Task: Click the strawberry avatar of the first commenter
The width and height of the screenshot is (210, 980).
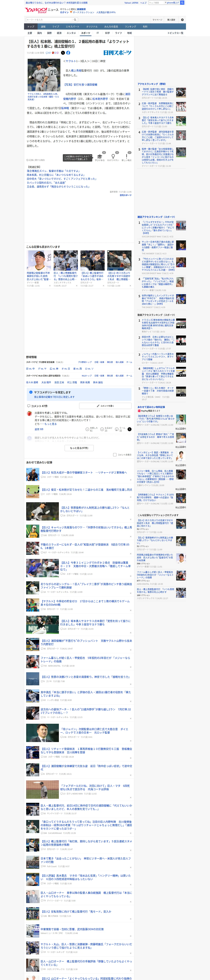Action: 29,414
